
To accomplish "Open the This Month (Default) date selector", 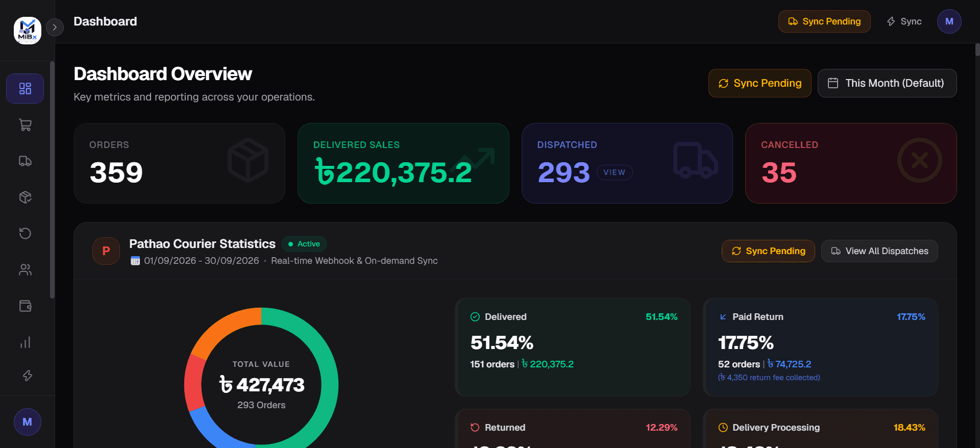I will pyautogui.click(x=887, y=83).
